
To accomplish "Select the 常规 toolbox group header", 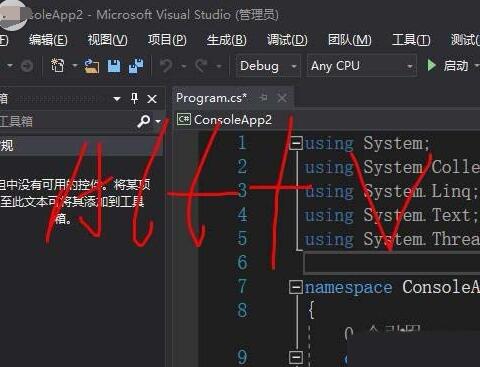I will point(81,146).
